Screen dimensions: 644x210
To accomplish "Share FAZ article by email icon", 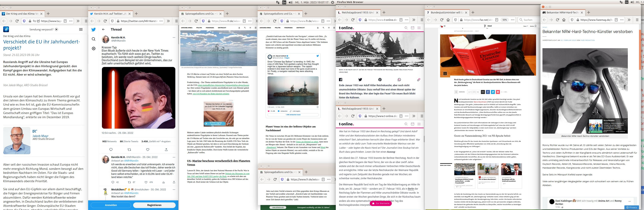I will [x=483, y=92].
